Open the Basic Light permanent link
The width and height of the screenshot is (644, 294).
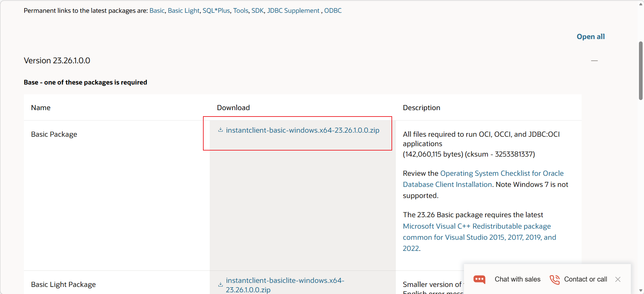pyautogui.click(x=184, y=10)
